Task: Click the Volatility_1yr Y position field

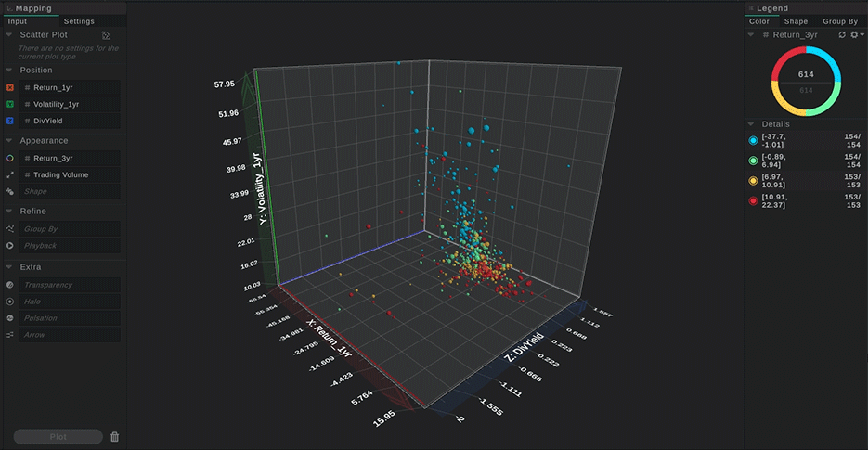Action: click(x=70, y=104)
